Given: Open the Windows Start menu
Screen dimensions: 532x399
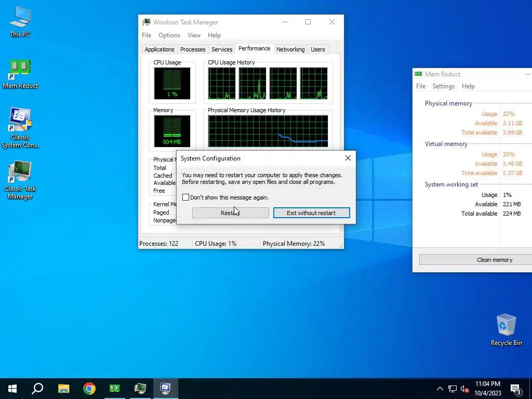Looking at the screenshot, I should click(x=12, y=389).
